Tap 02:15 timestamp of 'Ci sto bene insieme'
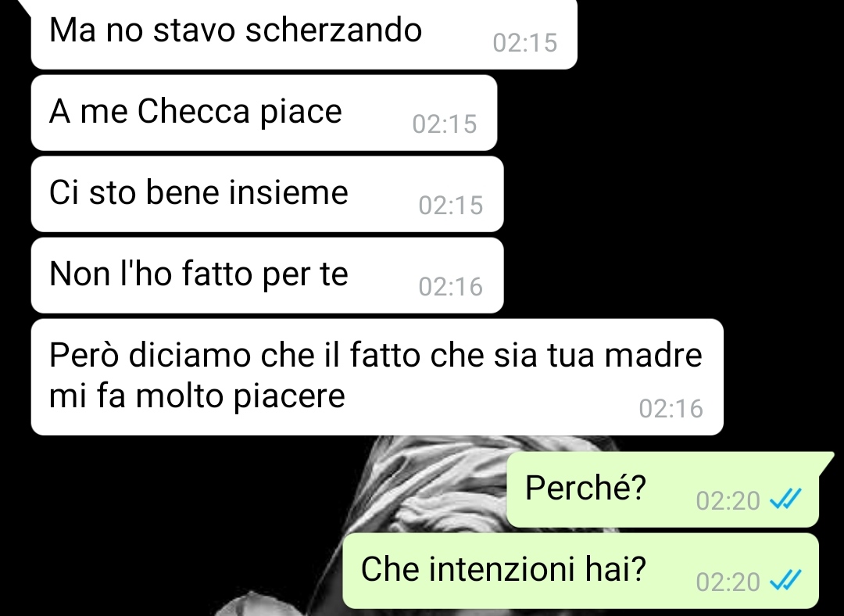Screen dimensions: 844x616 [x=451, y=206]
